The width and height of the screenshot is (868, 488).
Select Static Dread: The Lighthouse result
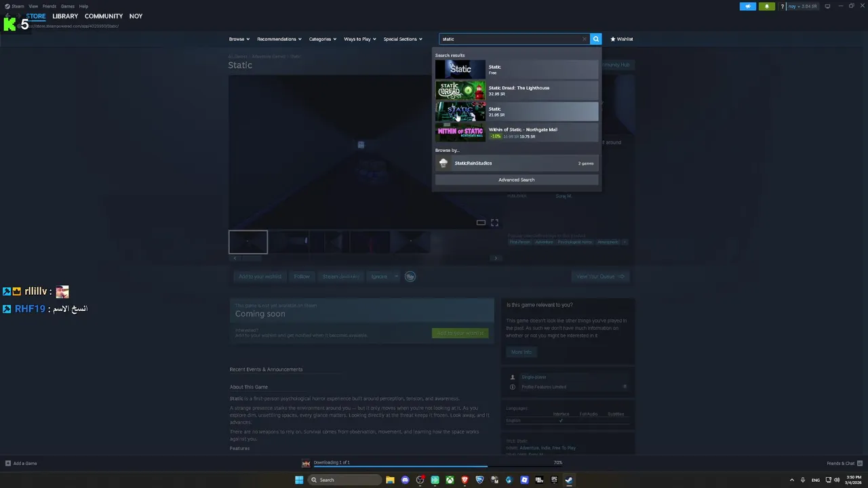tap(517, 90)
